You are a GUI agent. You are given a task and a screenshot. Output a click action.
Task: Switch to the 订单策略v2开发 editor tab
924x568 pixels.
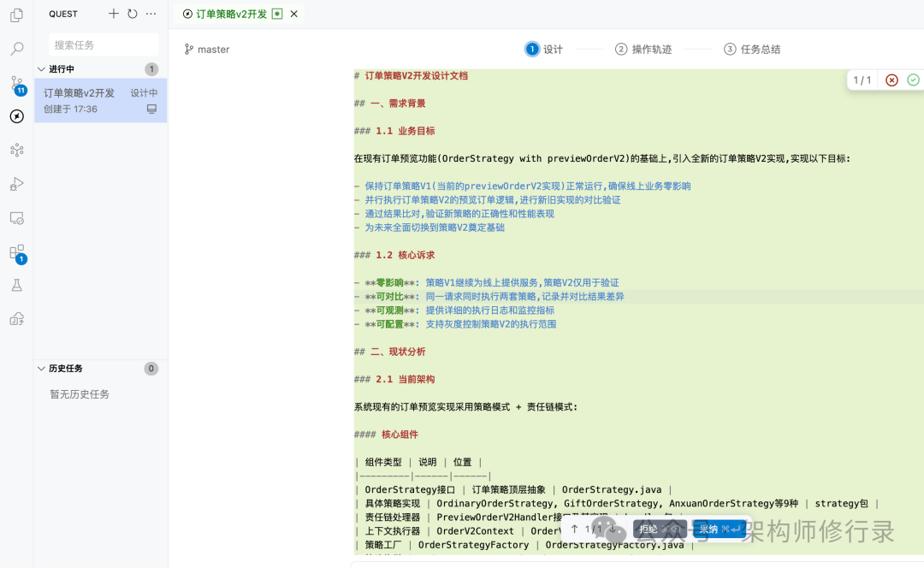pyautogui.click(x=232, y=14)
